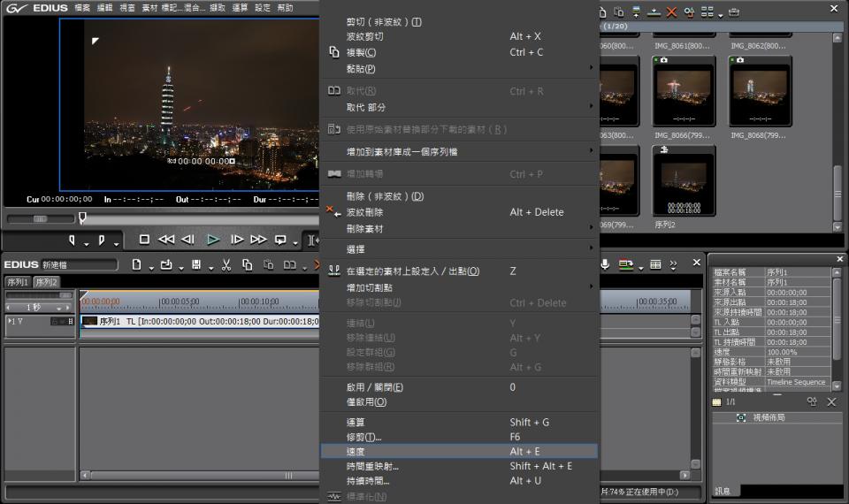The width and height of the screenshot is (849, 504).
Task: Click the player position slider handle
Action: (82, 218)
